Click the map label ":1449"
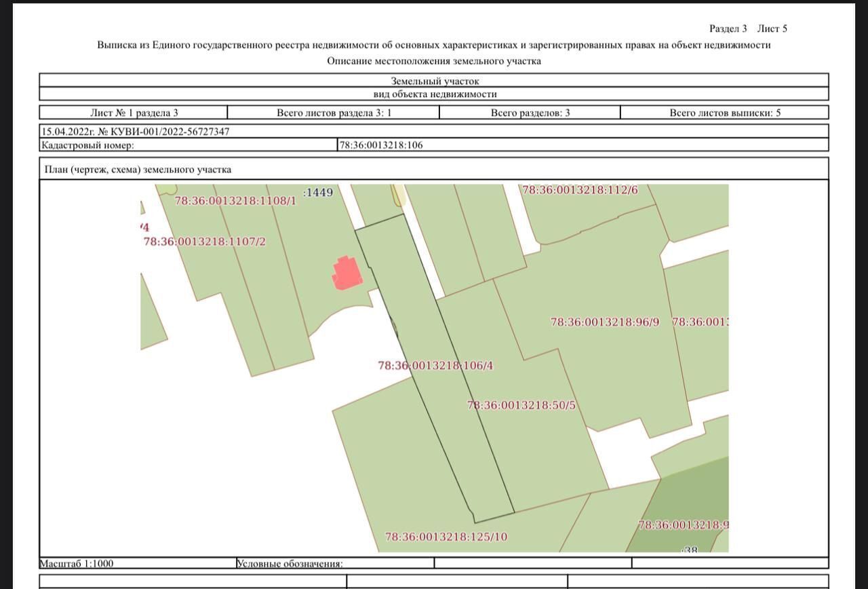The height and width of the screenshot is (589, 868). pyautogui.click(x=318, y=193)
